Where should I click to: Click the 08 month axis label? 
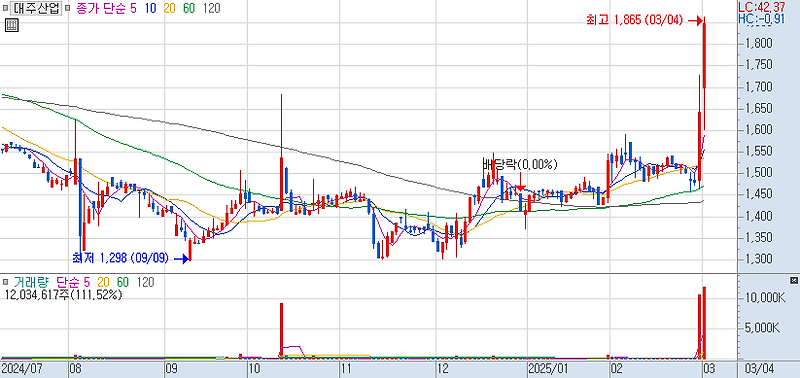pyautogui.click(x=76, y=368)
